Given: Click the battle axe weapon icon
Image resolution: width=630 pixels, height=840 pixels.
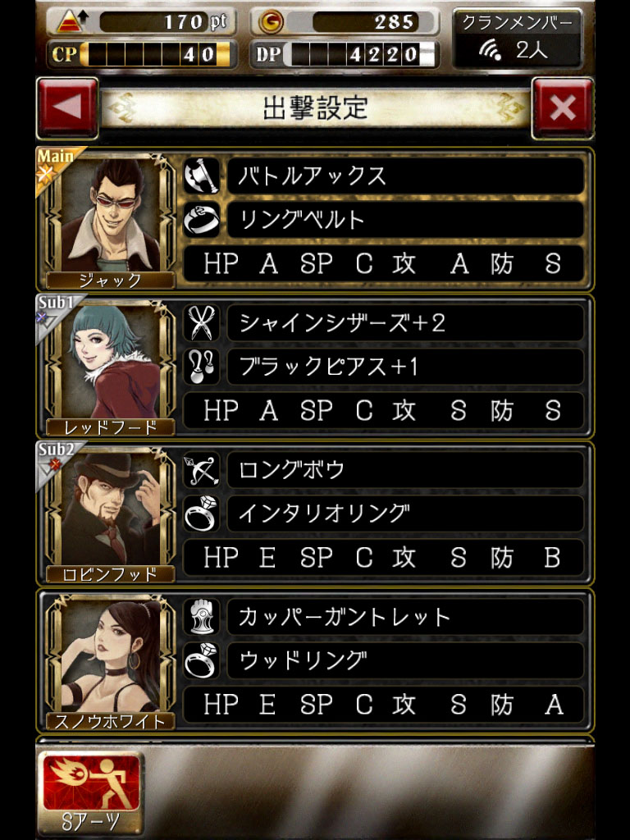Looking at the screenshot, I should (202, 176).
